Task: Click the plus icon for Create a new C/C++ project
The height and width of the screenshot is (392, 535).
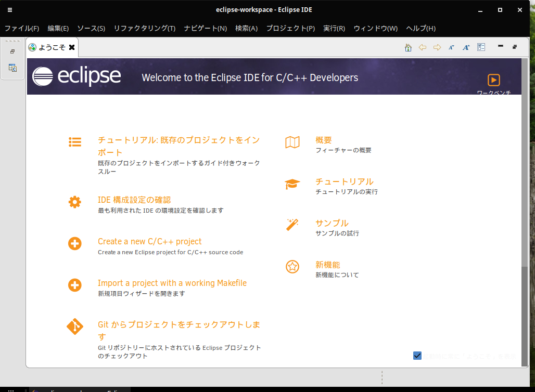Action: [x=75, y=244]
